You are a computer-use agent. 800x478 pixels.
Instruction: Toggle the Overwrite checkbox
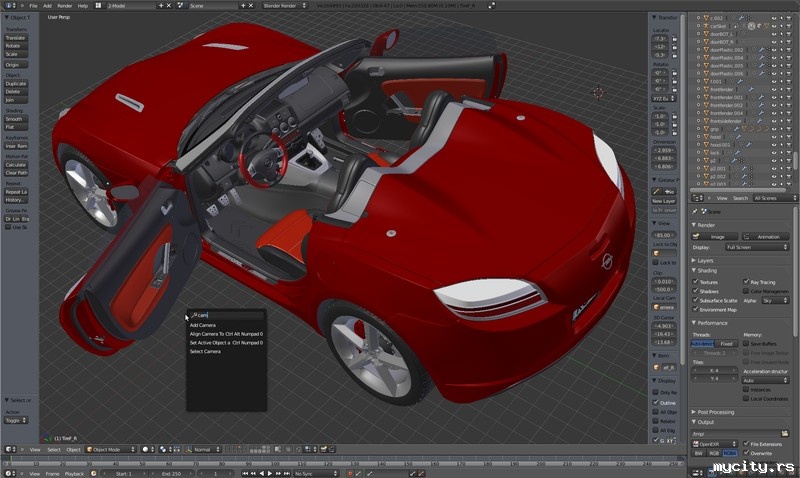click(746, 453)
